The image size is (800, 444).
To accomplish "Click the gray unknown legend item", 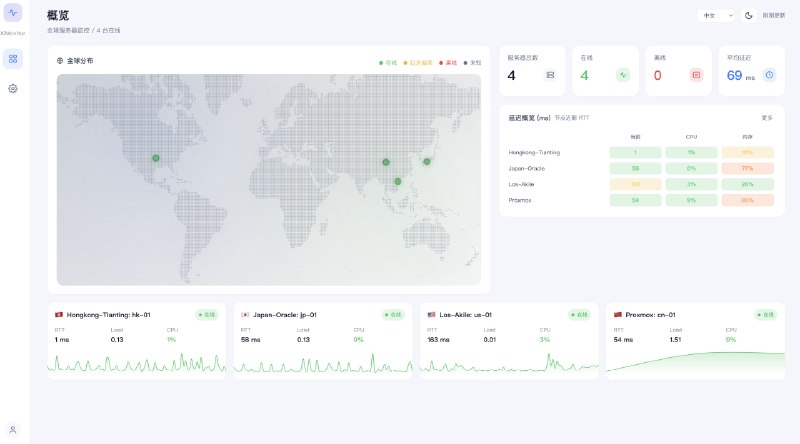I will pos(472,63).
